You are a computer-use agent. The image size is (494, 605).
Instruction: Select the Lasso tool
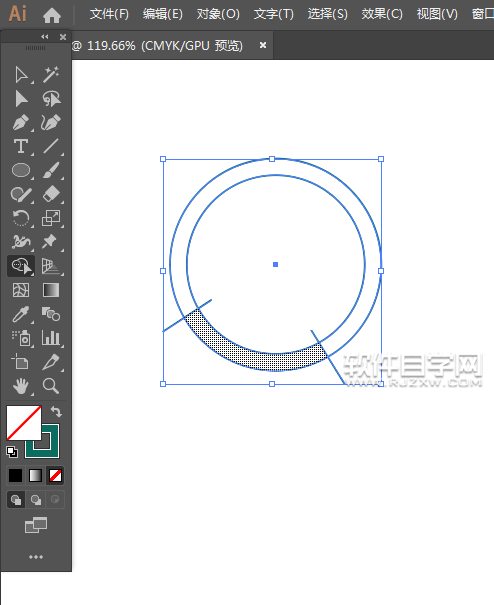coord(51,99)
